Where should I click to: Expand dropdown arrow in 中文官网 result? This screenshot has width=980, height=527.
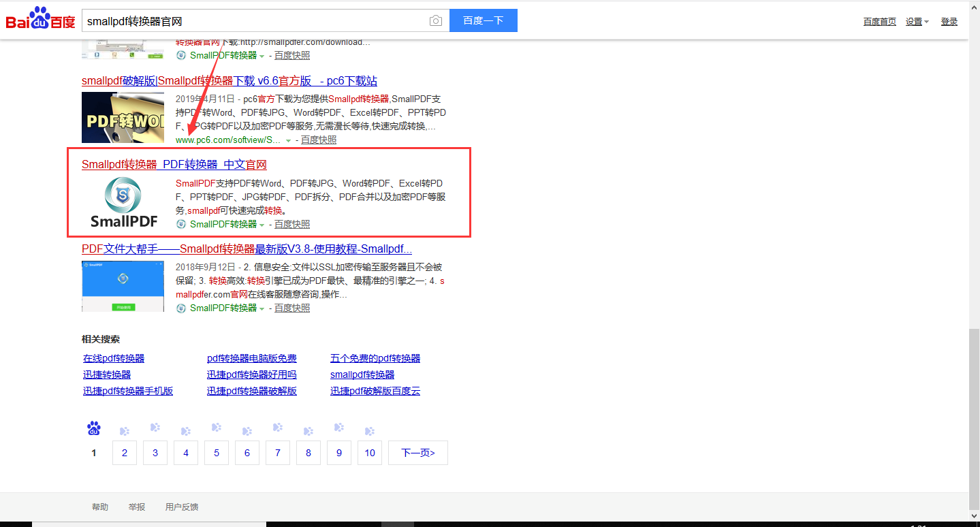point(262,225)
